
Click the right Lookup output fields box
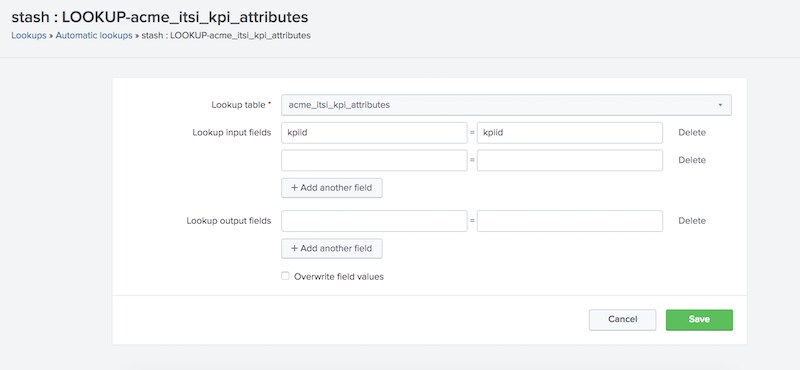tap(570, 221)
